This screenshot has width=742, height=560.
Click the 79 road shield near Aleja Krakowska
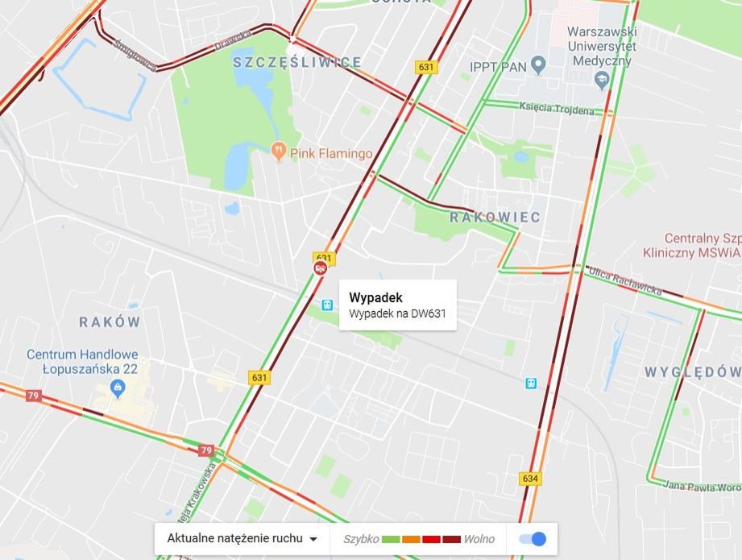pyautogui.click(x=205, y=450)
